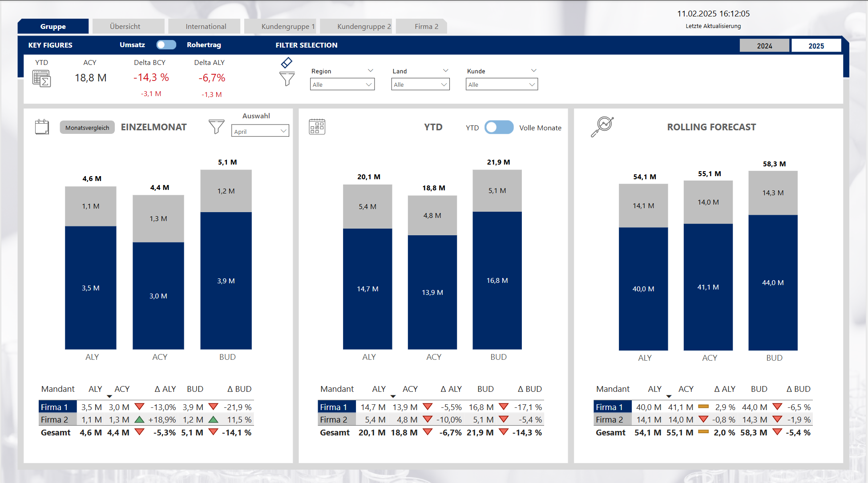Click the ACY value 18,8 M in key figures
Viewport: 868px width, 483px height.
coord(91,78)
